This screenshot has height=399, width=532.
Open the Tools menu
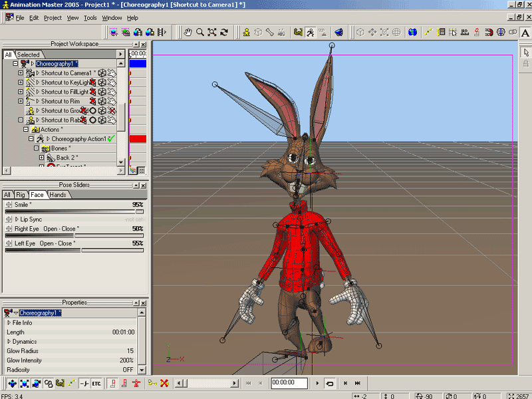point(90,18)
